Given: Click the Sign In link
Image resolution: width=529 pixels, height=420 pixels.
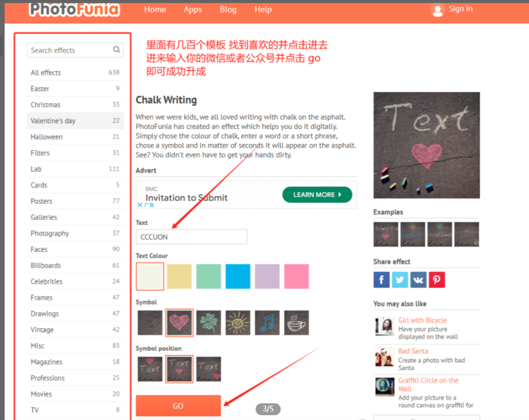Looking at the screenshot, I should point(460,9).
